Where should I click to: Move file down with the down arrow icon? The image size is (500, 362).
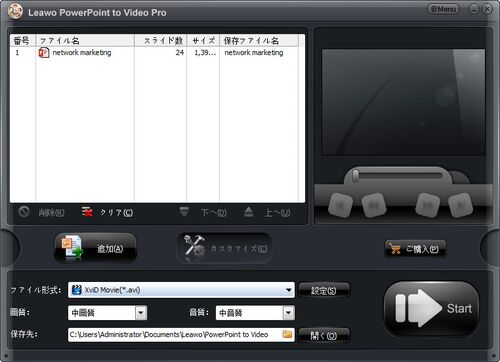click(x=184, y=212)
